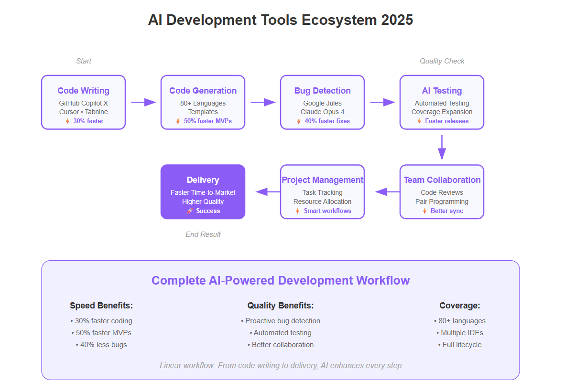Click the 'Faster releases' label
Image resolution: width=565 pixels, height=392 pixels.
coord(447,121)
